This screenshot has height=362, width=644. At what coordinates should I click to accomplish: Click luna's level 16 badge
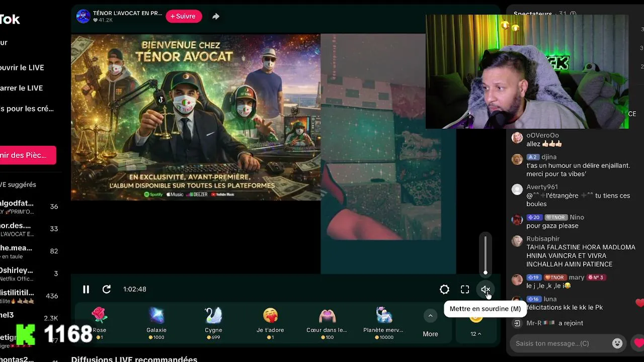click(534, 299)
